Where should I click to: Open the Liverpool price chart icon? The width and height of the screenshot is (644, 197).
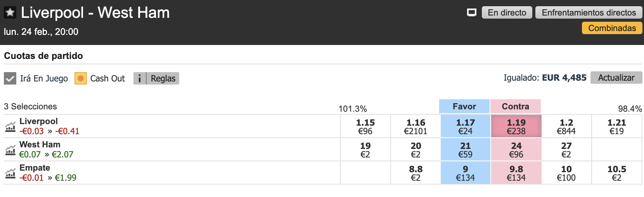coord(10,126)
